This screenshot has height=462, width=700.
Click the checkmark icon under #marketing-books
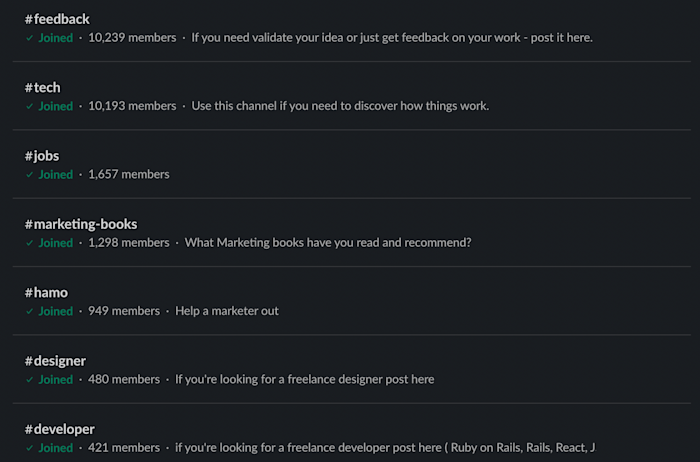30,243
